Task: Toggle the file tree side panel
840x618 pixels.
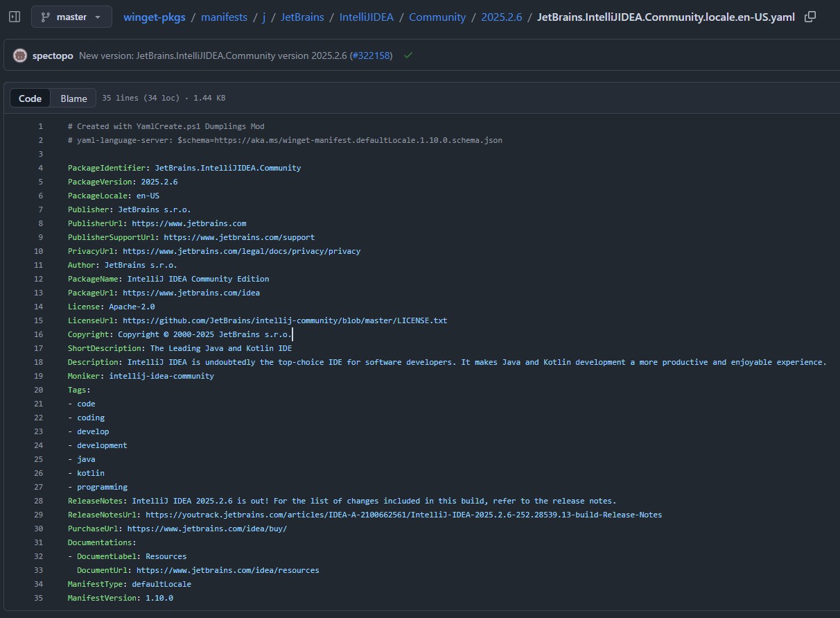Action: click(x=13, y=17)
